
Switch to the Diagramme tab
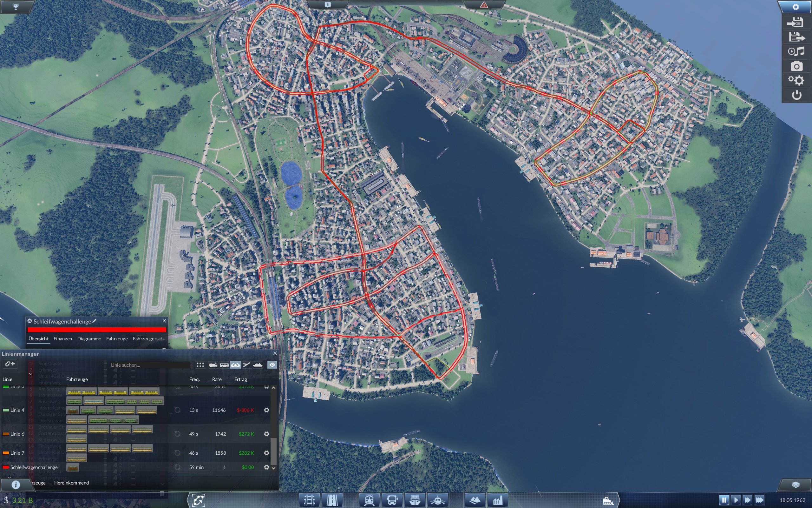click(x=89, y=339)
